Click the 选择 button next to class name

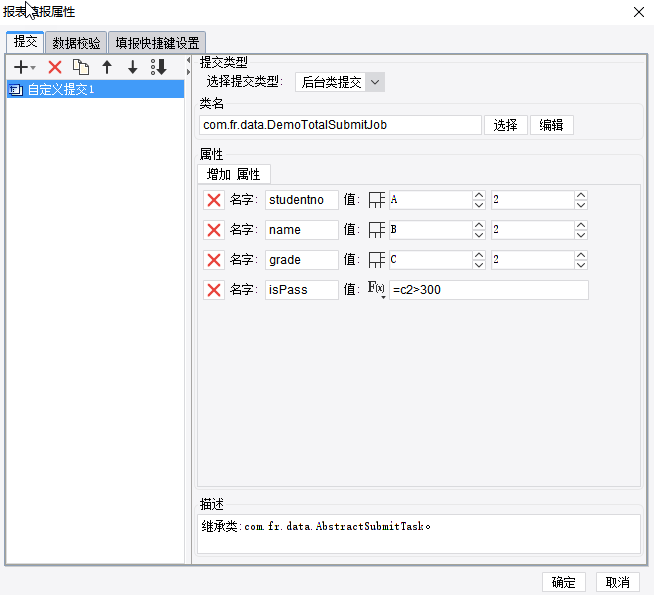coord(506,125)
